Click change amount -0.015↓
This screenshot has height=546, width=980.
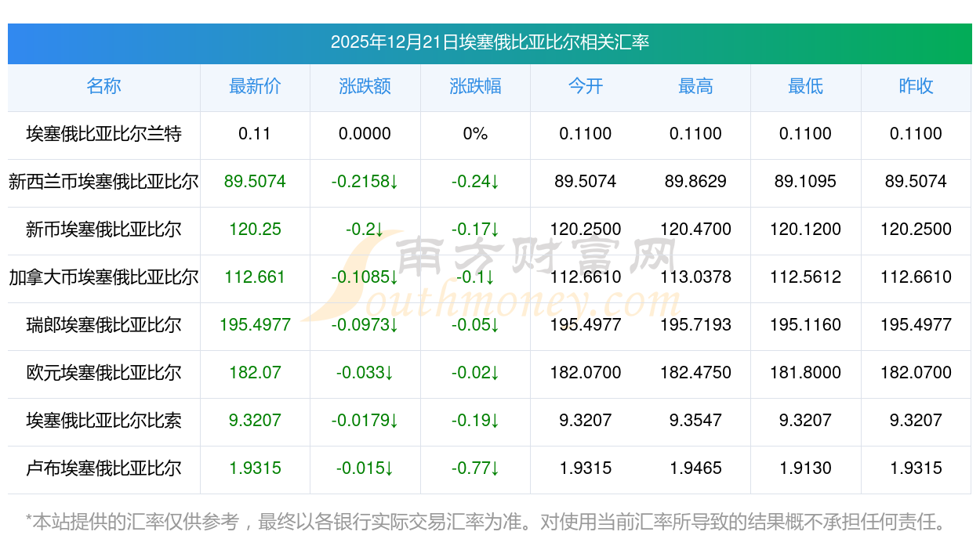click(365, 468)
